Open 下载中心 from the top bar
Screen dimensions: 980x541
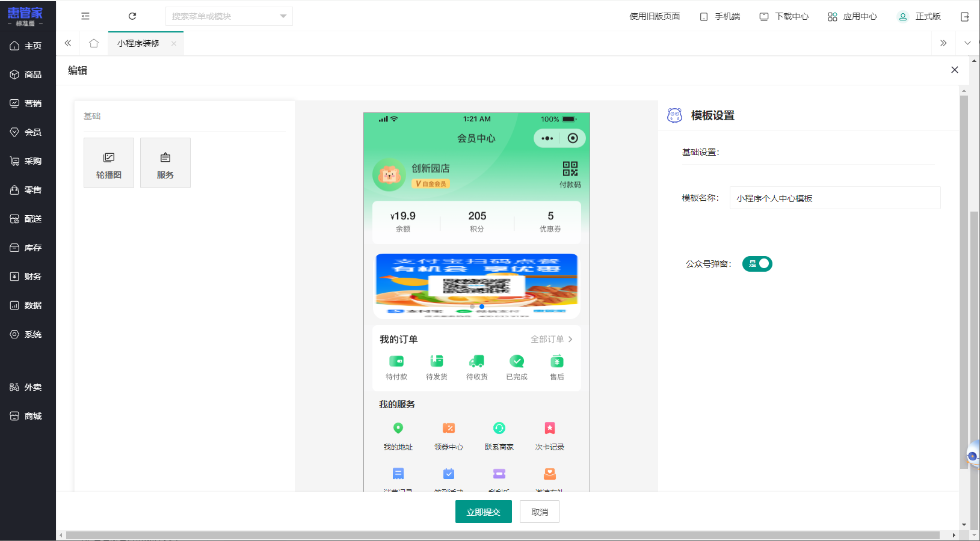784,17
